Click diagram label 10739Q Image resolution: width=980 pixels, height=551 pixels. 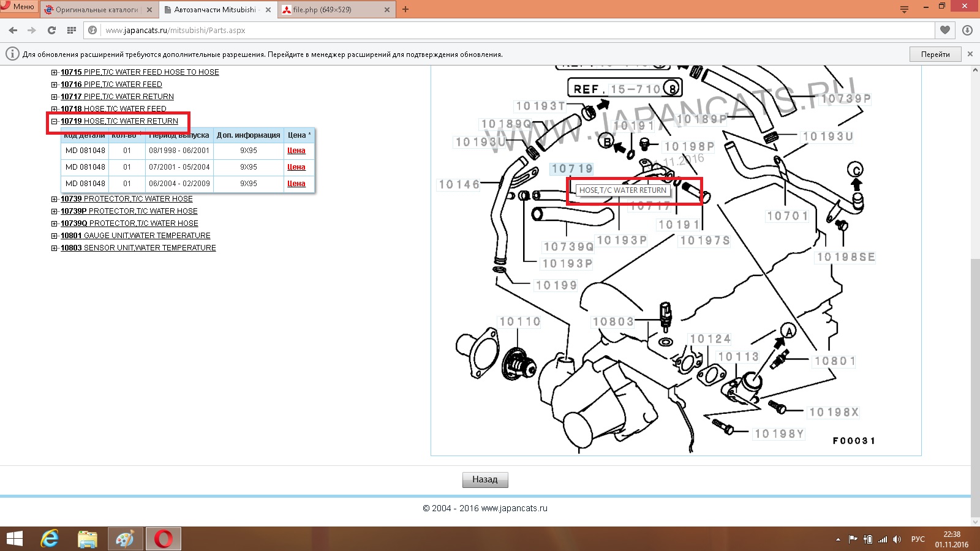coord(569,247)
